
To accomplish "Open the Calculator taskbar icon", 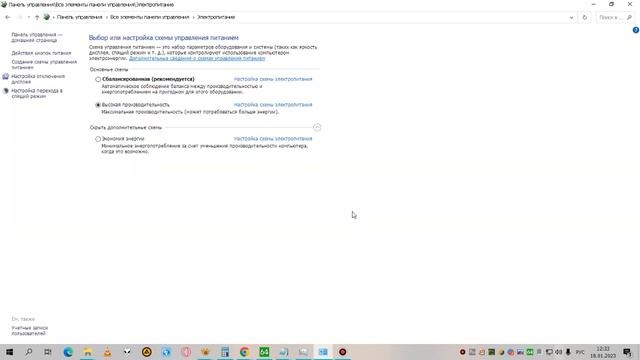I will (225, 352).
